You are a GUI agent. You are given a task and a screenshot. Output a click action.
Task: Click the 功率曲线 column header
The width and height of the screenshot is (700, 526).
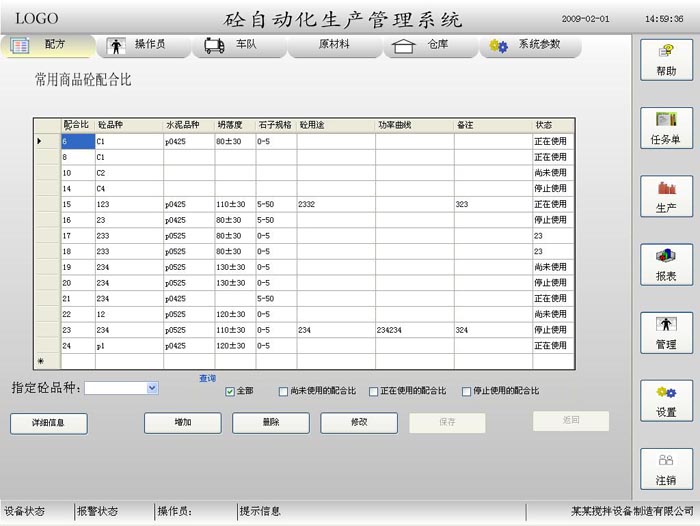(415, 125)
